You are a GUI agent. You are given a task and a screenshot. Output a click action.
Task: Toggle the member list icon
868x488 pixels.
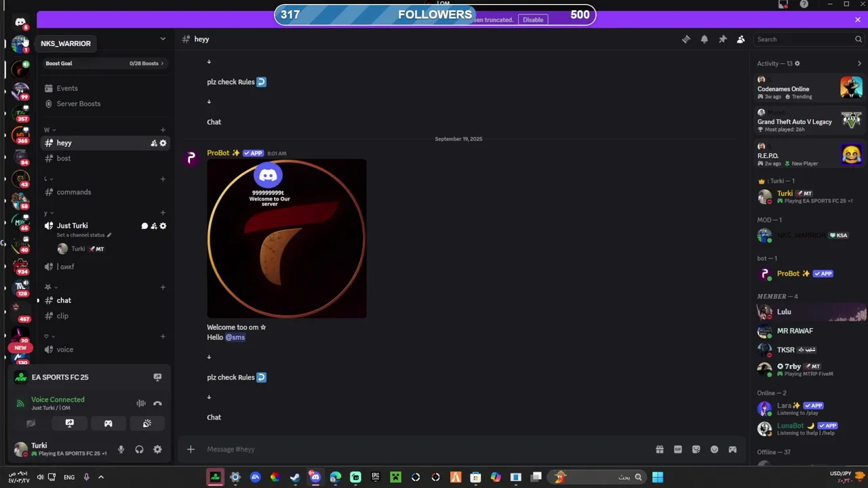coord(741,39)
